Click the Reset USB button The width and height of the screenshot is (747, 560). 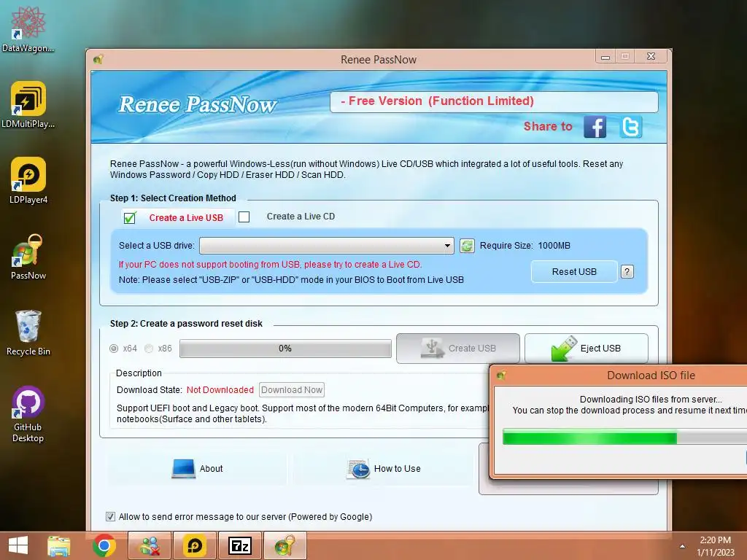point(574,272)
